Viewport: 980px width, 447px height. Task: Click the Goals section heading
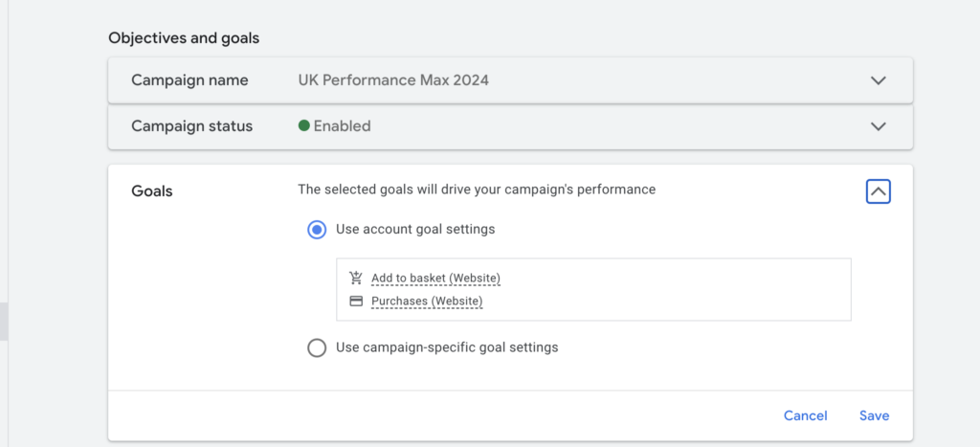click(152, 191)
